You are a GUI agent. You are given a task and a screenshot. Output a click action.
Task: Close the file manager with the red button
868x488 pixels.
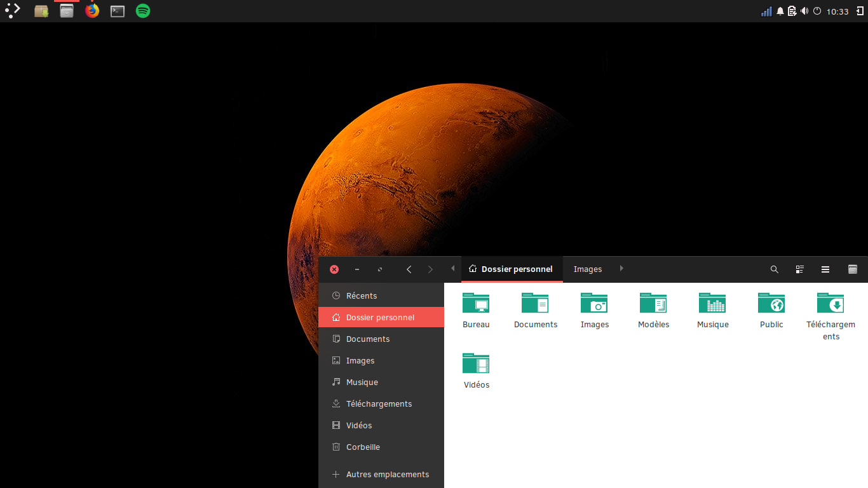pyautogui.click(x=334, y=269)
